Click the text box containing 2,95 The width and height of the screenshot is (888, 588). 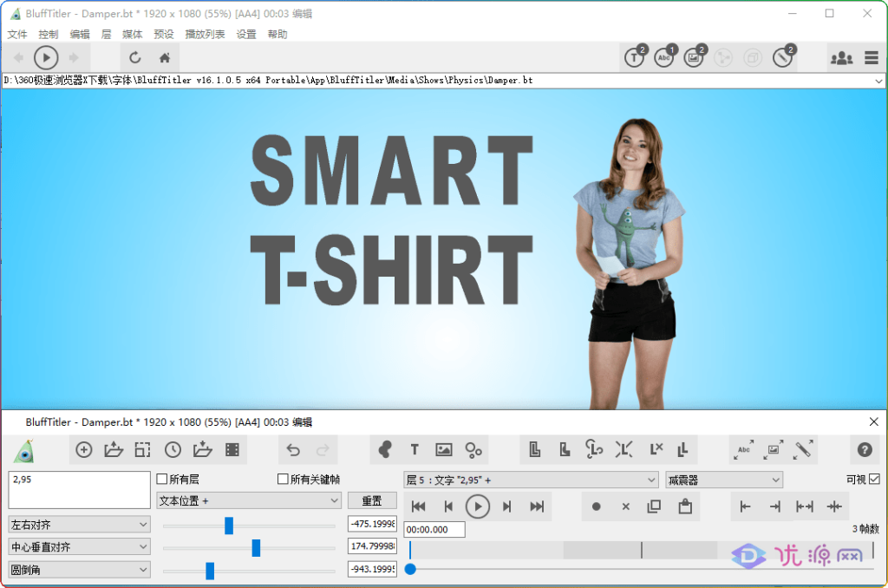79,490
